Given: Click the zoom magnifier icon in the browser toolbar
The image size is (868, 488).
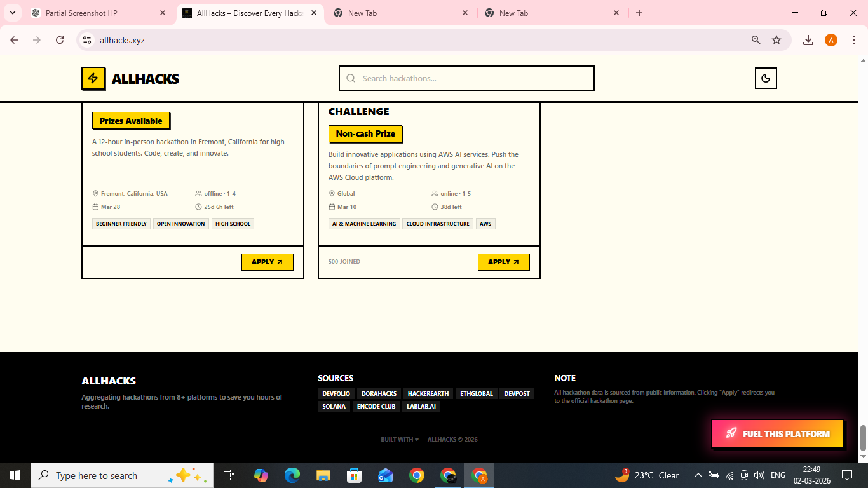Looking at the screenshot, I should (756, 39).
